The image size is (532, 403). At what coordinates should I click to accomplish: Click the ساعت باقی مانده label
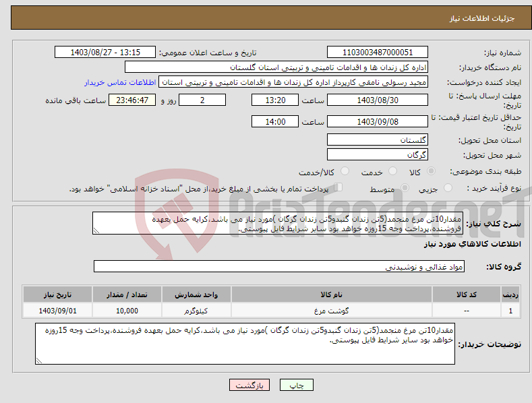(x=76, y=101)
